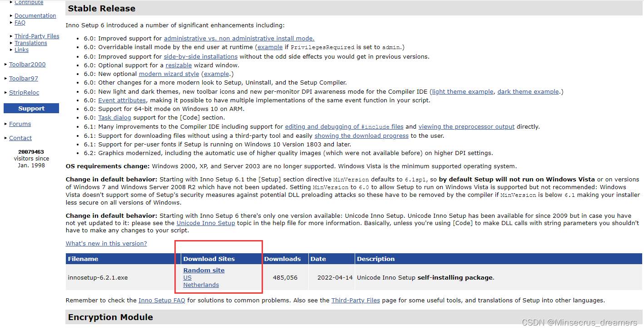This screenshot has height=331, width=644.
Task: Click the Encryption Module heading
Action: [x=110, y=317]
